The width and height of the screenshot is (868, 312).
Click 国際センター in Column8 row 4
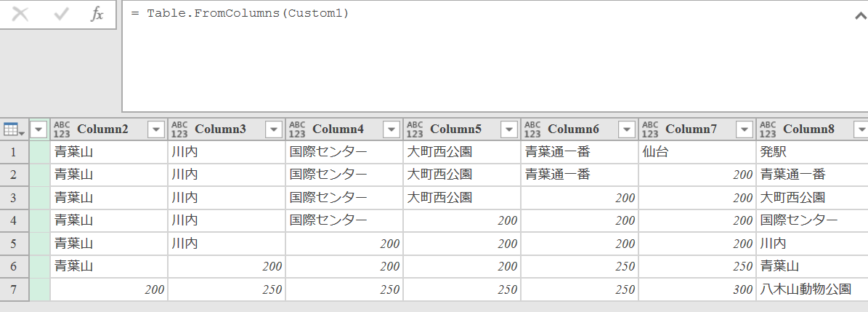812,220
